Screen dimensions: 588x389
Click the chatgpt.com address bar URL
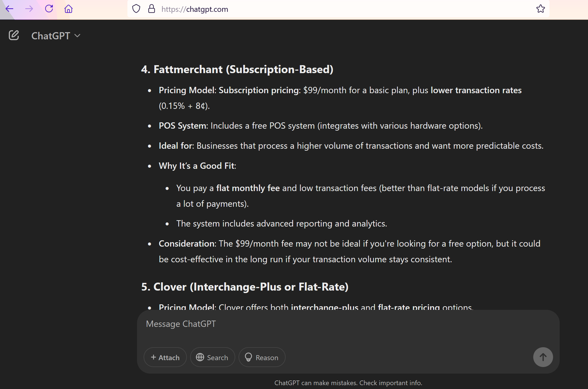(x=195, y=9)
